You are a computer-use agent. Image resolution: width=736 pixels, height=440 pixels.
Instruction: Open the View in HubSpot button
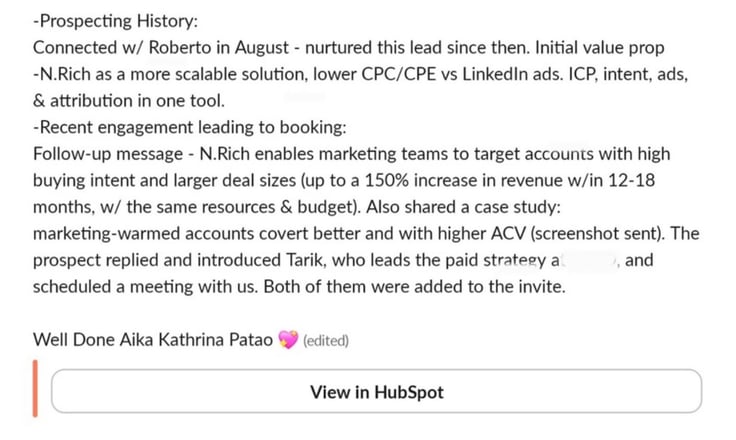coord(376,392)
